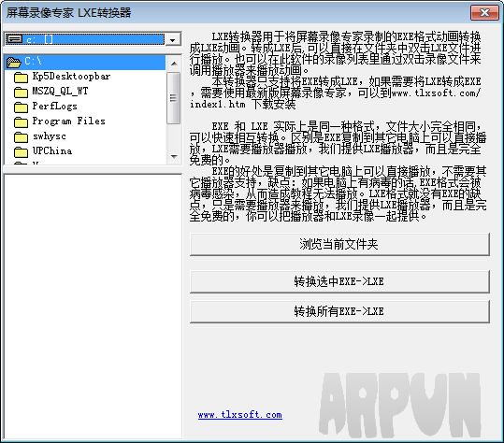
Task: Open the drive selection dropdown arrow
Action: 173,40
